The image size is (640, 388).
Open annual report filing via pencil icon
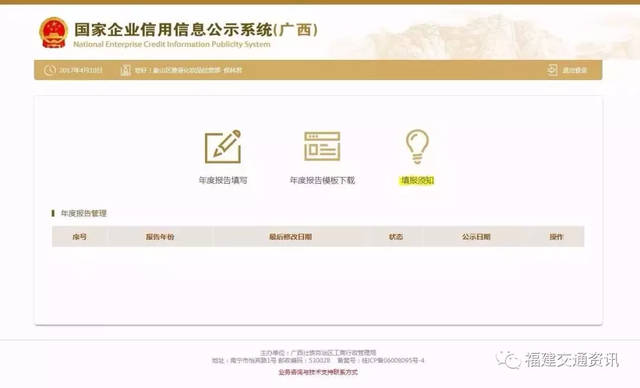[x=223, y=146]
